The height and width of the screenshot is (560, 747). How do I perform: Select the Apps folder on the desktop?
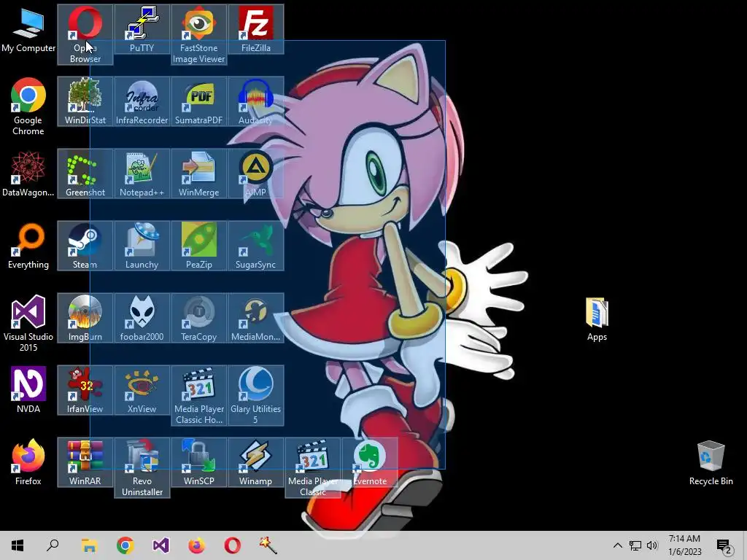tap(597, 319)
